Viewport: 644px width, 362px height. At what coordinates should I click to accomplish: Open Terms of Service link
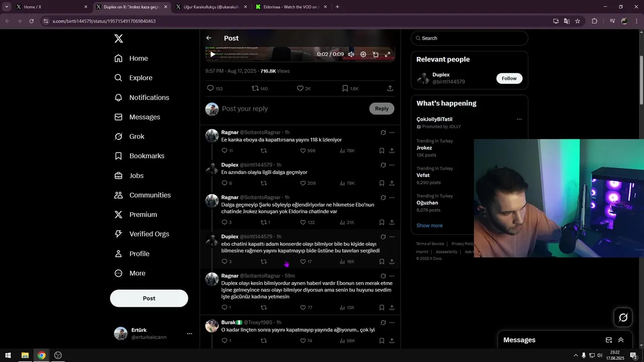(x=430, y=244)
